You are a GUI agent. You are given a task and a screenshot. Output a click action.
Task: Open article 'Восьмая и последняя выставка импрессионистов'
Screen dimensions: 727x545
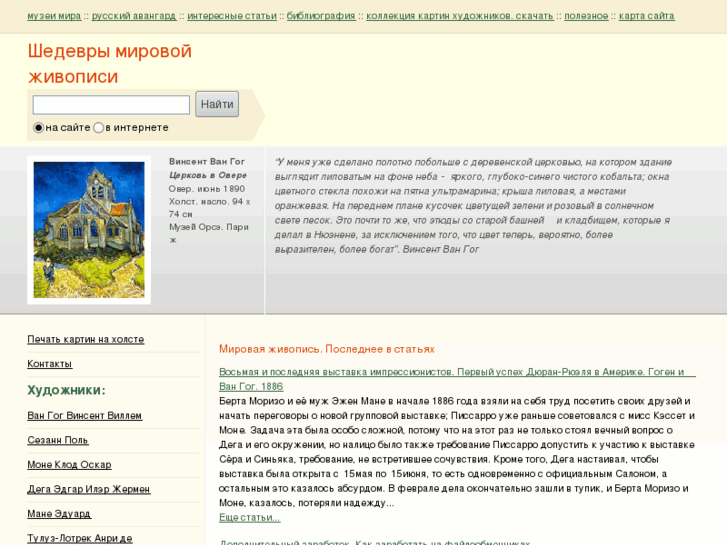457,379
